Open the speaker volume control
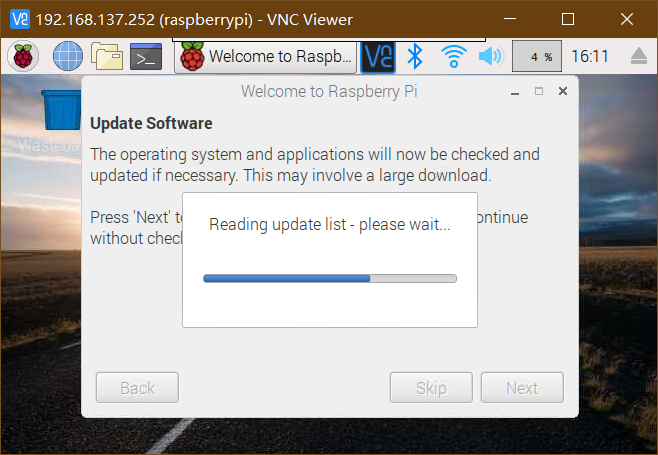The height and width of the screenshot is (455, 658). tap(491, 56)
